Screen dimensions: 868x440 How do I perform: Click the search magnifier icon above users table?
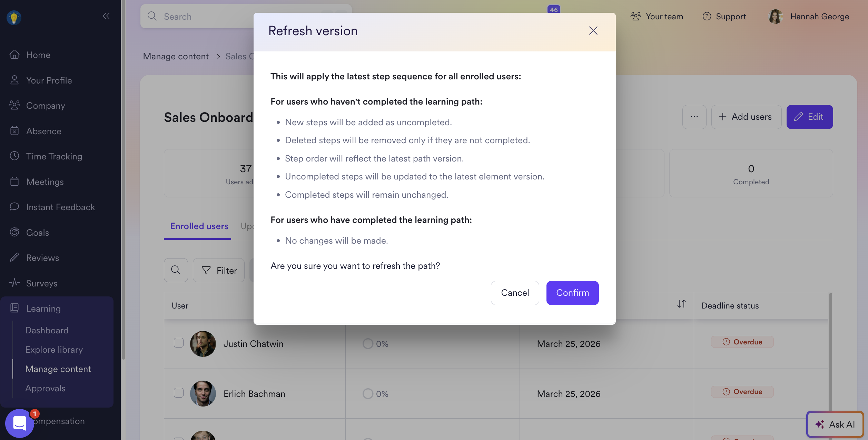(176, 270)
